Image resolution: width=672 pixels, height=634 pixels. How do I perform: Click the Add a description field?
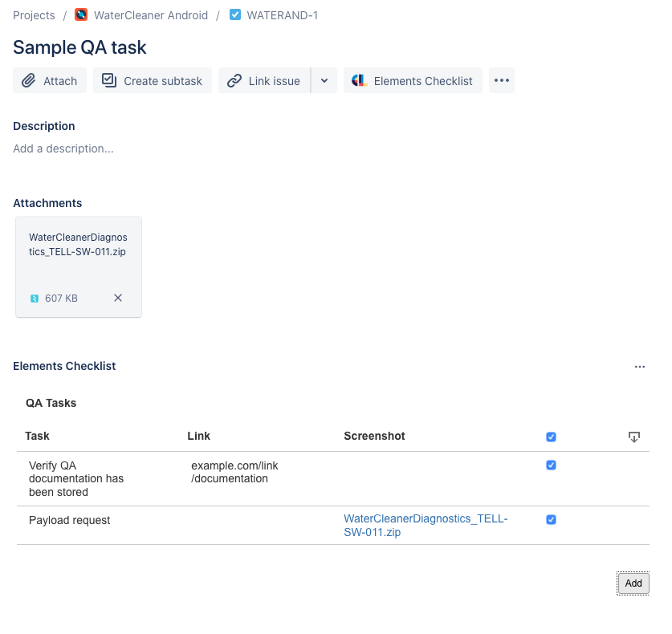pyautogui.click(x=63, y=148)
